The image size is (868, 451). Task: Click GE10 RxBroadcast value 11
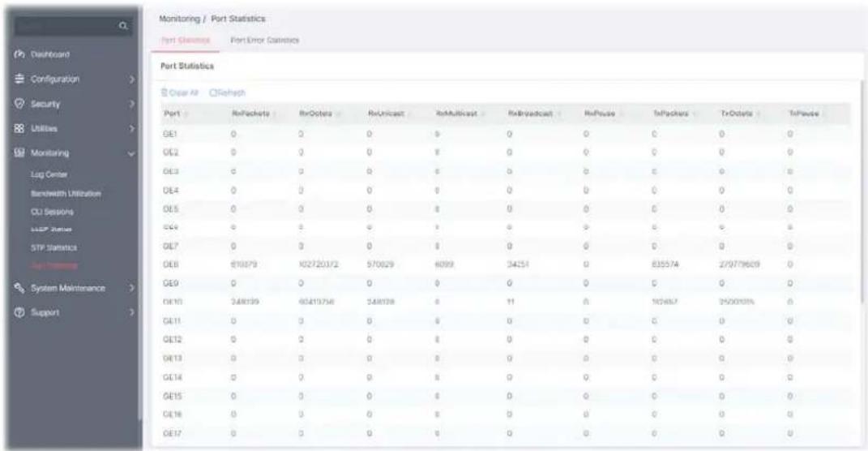(x=511, y=302)
